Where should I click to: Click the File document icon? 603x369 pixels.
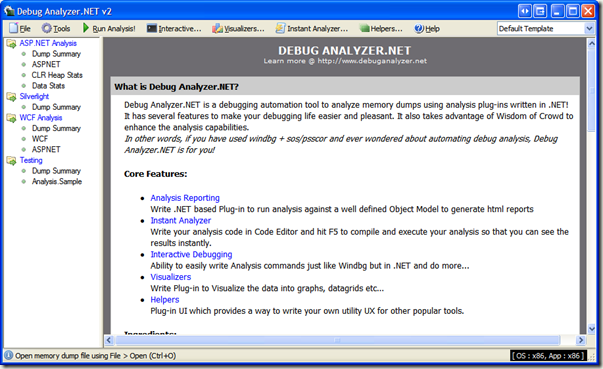(14, 28)
